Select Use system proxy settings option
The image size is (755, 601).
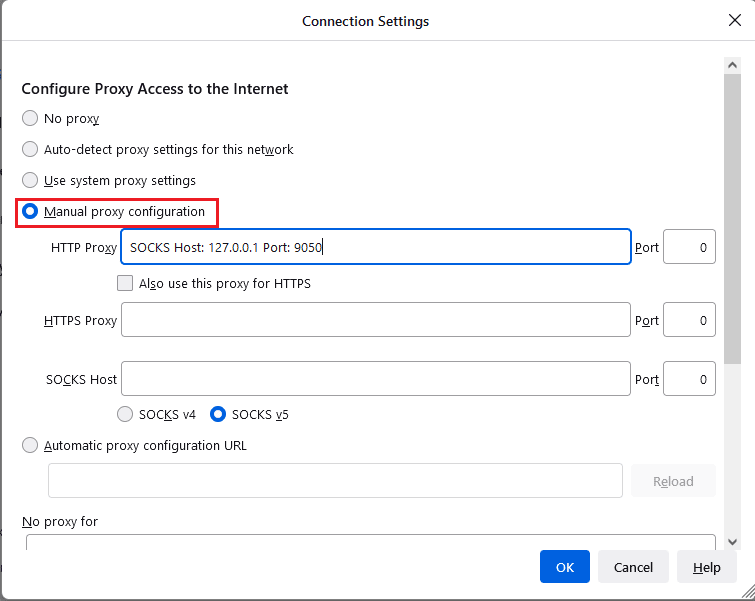tap(30, 180)
